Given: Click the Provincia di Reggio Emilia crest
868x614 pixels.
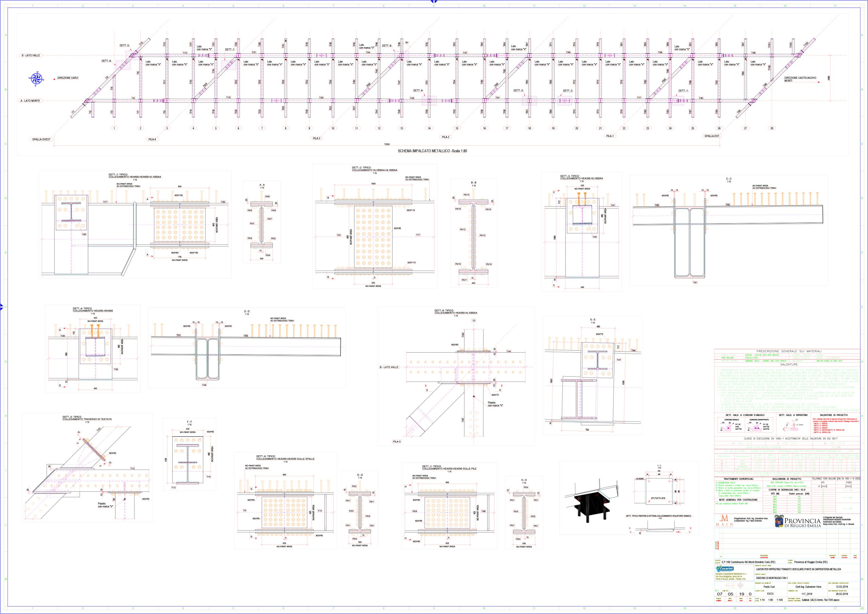Looking at the screenshot, I should pos(779,521).
